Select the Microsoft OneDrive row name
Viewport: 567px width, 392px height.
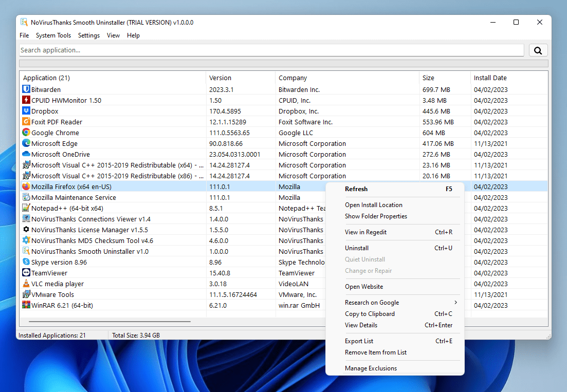[x=61, y=154]
